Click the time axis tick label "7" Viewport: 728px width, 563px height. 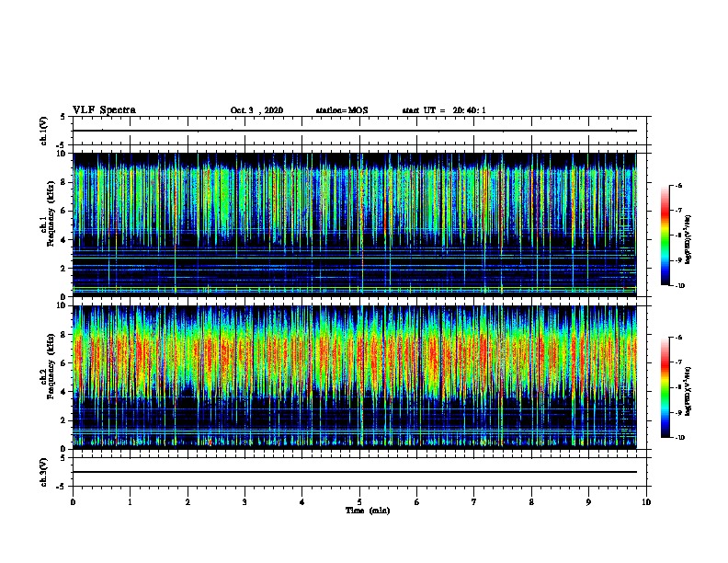[x=474, y=502]
